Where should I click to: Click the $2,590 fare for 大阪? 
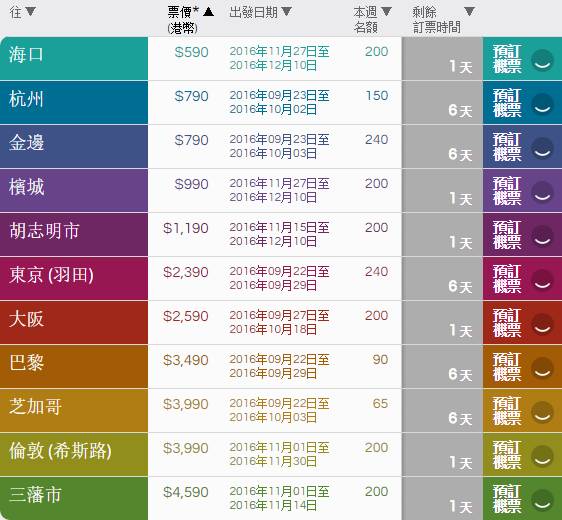(x=186, y=316)
